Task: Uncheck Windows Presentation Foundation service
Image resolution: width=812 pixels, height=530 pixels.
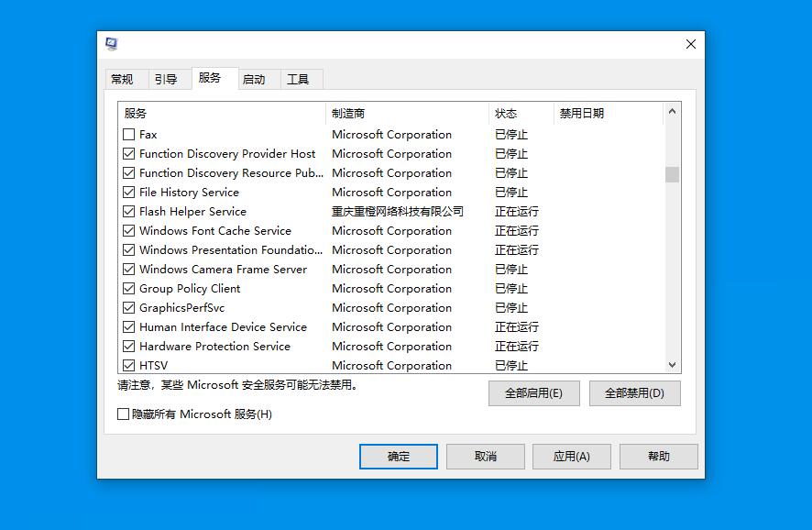Action: pyautogui.click(x=129, y=250)
